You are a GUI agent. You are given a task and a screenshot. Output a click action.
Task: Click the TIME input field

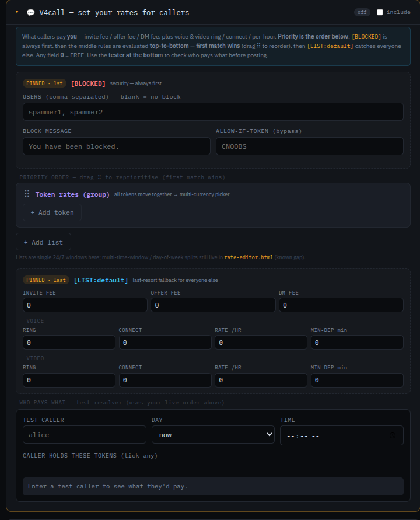(341, 435)
